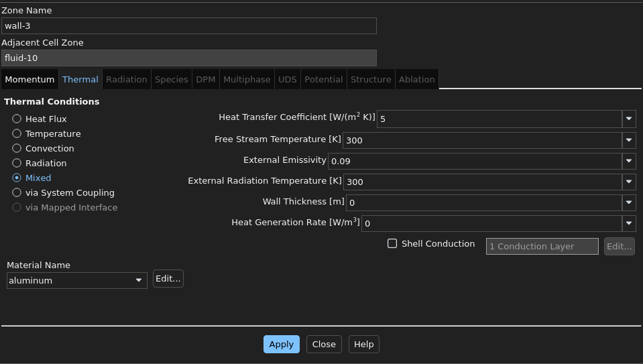Select the Heat Flux radio button

[17, 119]
